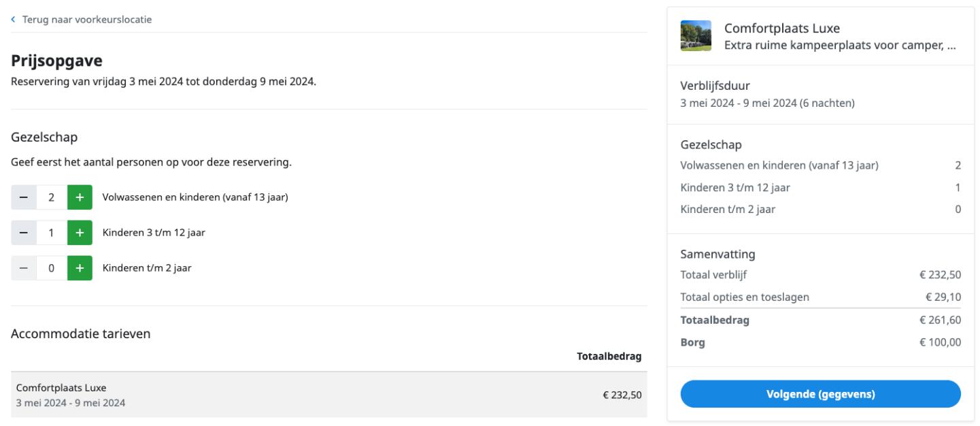Open the Comfortplaats Luxe thumbnail image

pyautogui.click(x=696, y=36)
